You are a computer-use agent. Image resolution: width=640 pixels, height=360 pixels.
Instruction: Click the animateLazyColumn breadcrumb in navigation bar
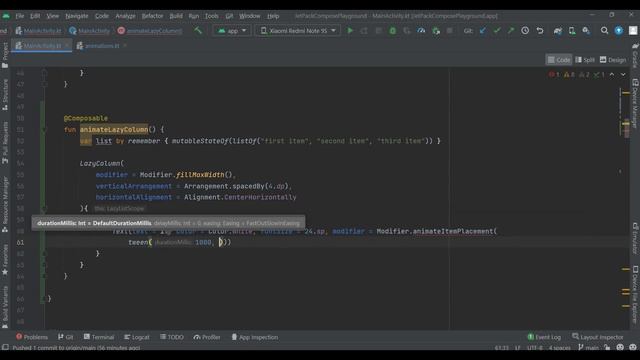(x=150, y=31)
